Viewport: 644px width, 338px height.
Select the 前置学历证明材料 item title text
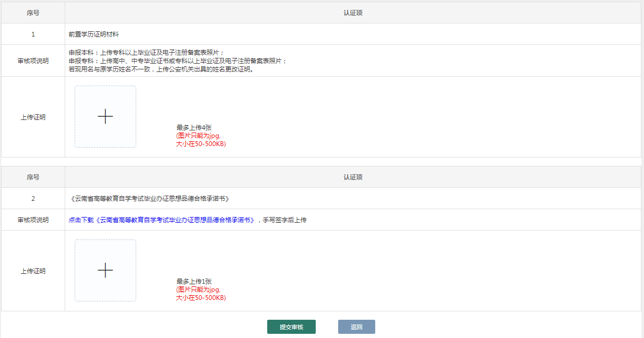pos(94,34)
